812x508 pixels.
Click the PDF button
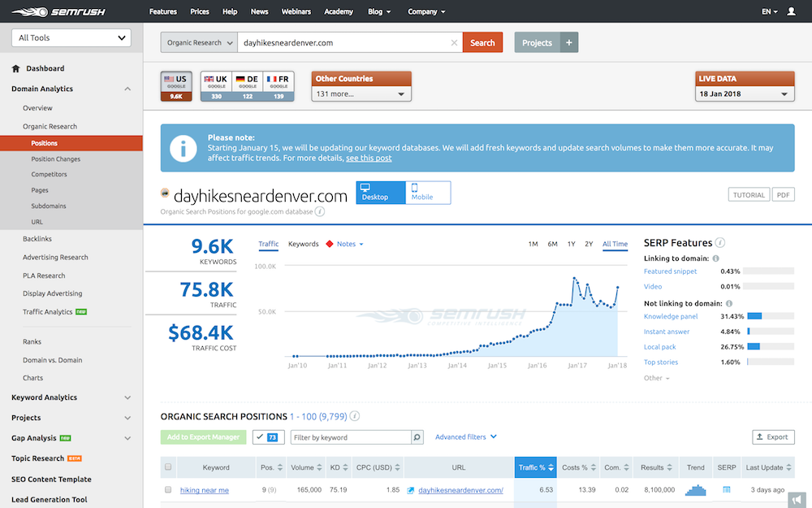coord(783,195)
